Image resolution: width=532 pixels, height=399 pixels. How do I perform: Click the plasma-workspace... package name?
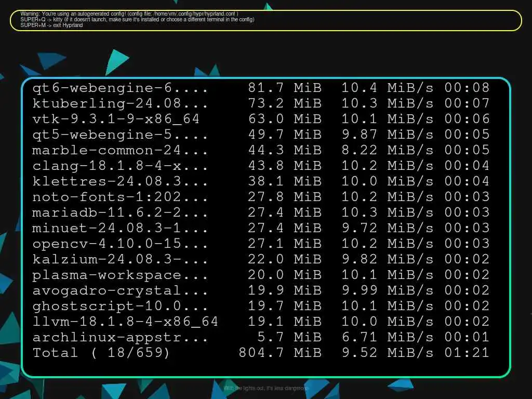point(120,275)
